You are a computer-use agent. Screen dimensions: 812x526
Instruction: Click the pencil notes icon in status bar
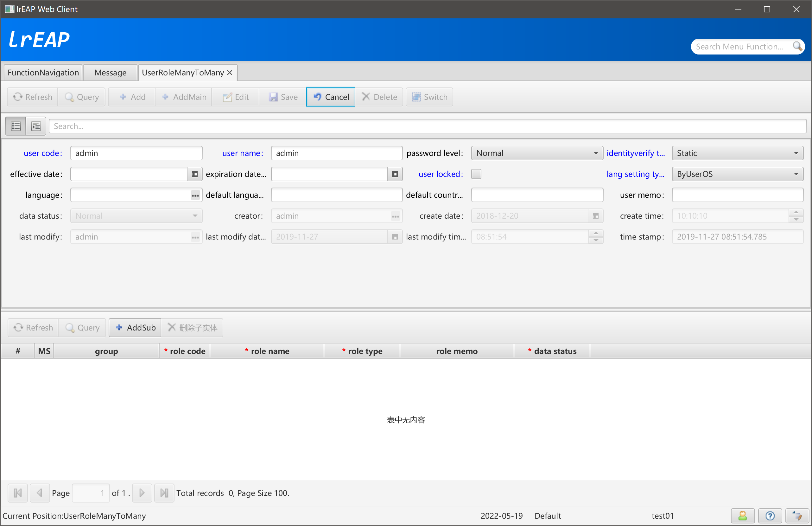tap(797, 516)
